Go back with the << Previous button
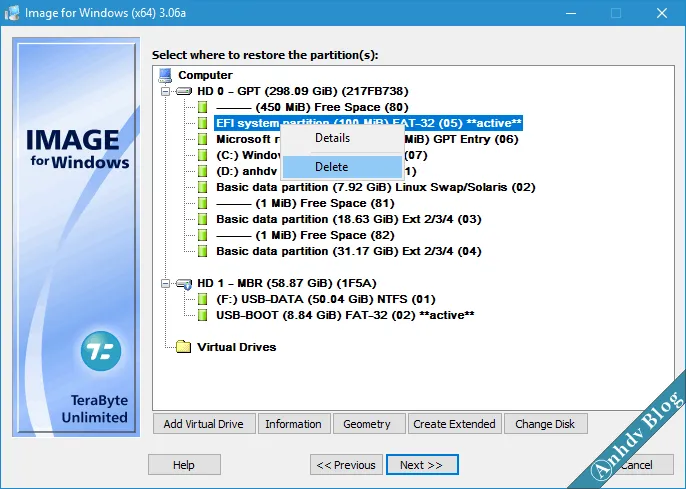The width and height of the screenshot is (686, 489). pos(346,465)
